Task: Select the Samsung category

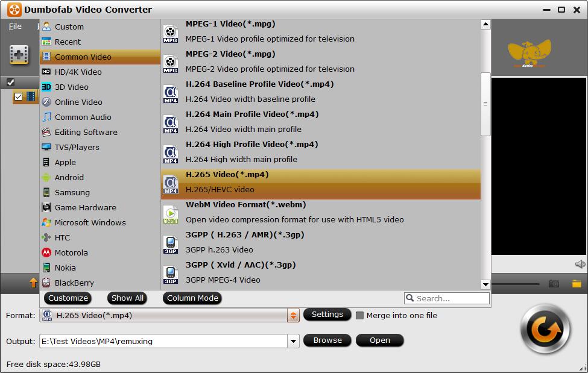Action: point(100,192)
